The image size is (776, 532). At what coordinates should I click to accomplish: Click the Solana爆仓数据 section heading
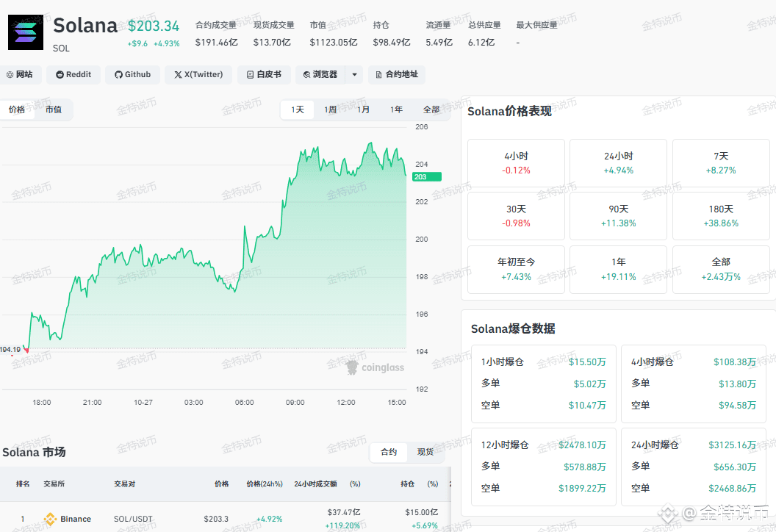coord(513,328)
